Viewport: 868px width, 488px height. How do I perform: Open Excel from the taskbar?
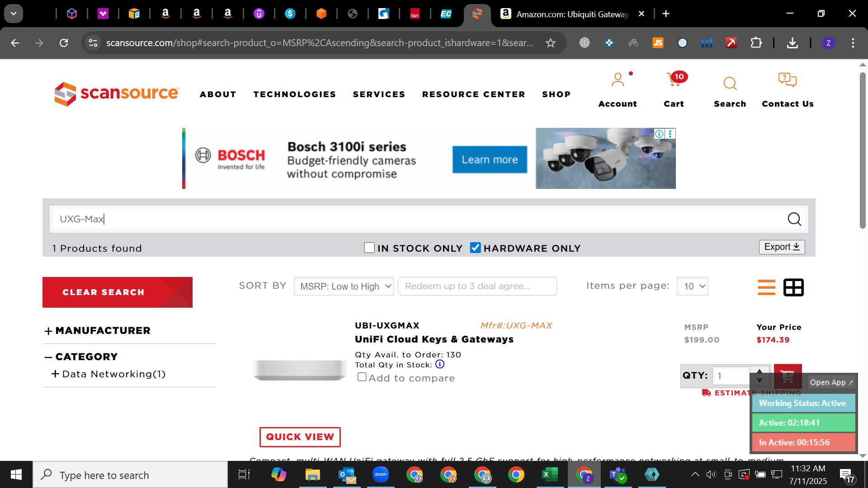click(550, 474)
